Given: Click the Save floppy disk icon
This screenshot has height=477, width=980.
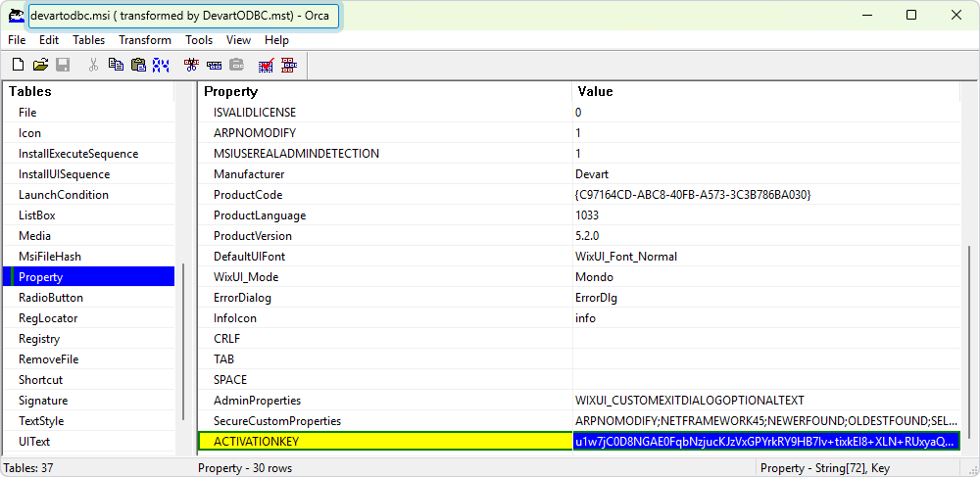Looking at the screenshot, I should point(63,65).
